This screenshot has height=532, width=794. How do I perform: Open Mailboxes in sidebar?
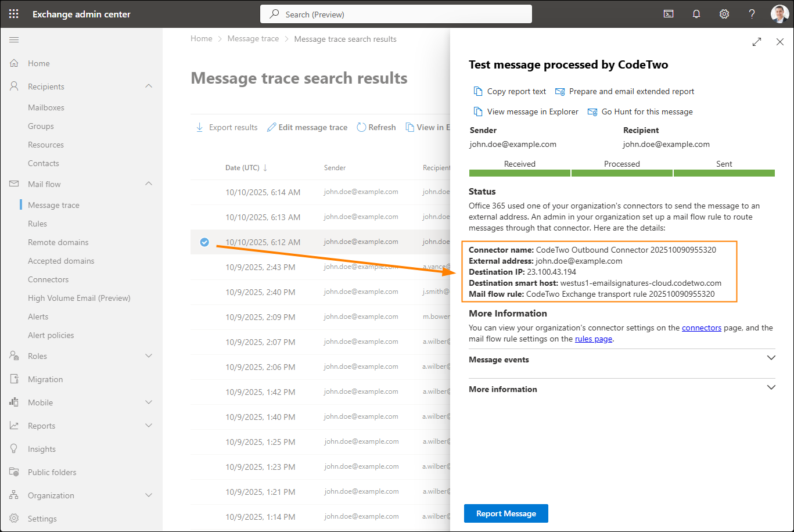coord(46,107)
